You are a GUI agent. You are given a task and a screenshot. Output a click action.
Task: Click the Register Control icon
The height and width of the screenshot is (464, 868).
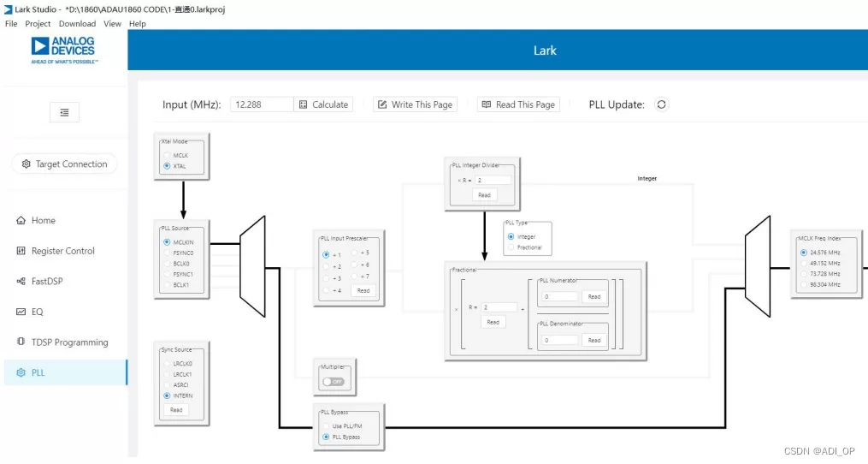click(21, 251)
